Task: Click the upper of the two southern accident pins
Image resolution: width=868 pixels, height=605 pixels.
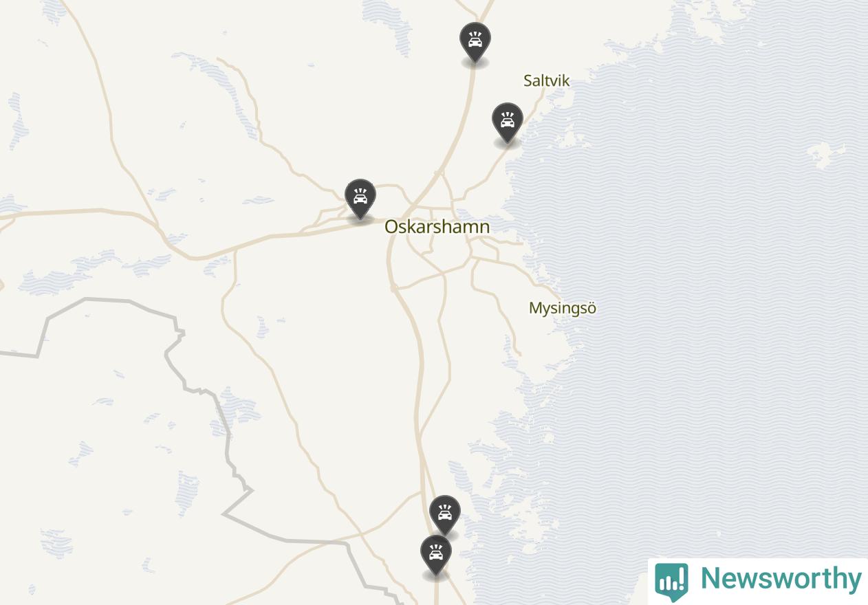Action: pyautogui.click(x=444, y=516)
